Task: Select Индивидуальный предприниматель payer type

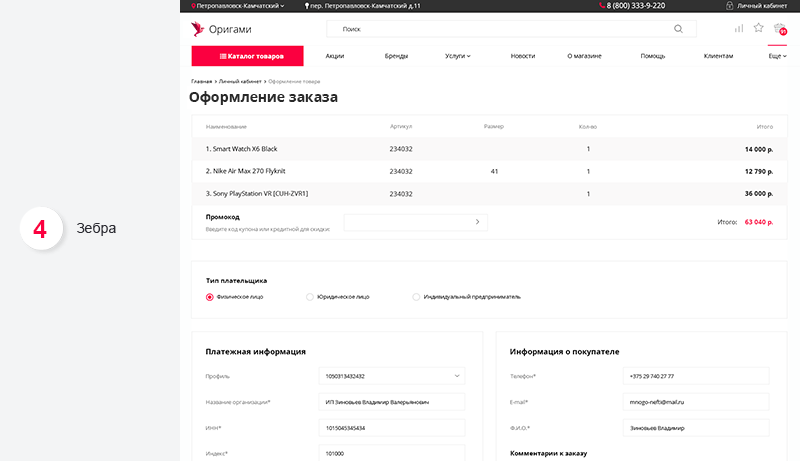Action: pos(416,297)
